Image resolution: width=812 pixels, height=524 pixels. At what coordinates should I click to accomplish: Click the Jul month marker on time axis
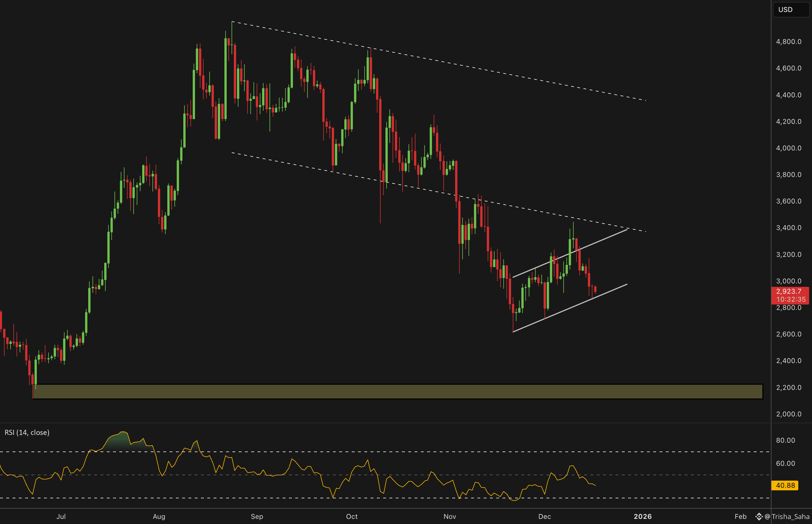(x=61, y=517)
